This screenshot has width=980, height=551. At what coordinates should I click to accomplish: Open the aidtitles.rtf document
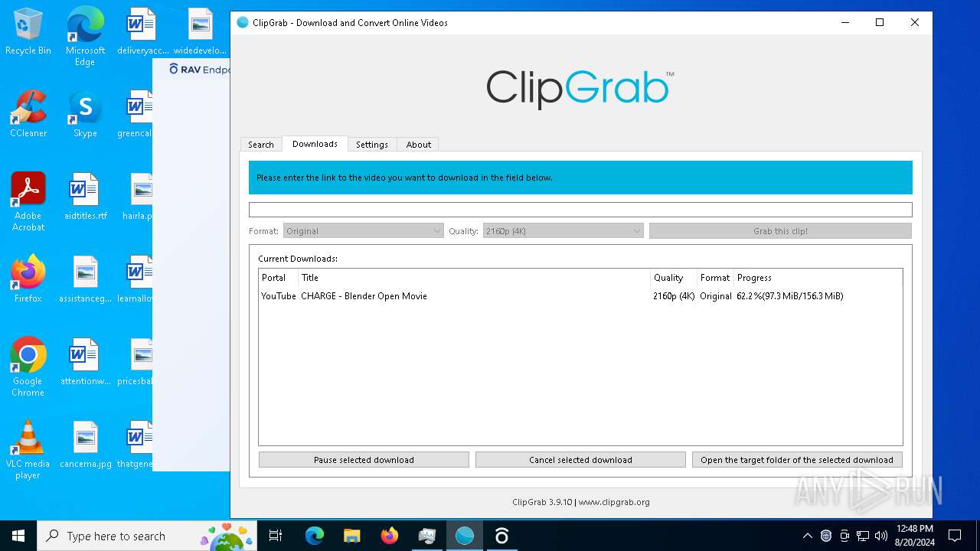click(x=85, y=197)
